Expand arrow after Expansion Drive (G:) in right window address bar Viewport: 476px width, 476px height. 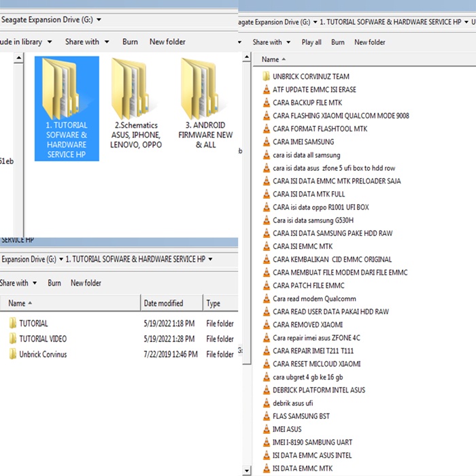[x=315, y=22]
